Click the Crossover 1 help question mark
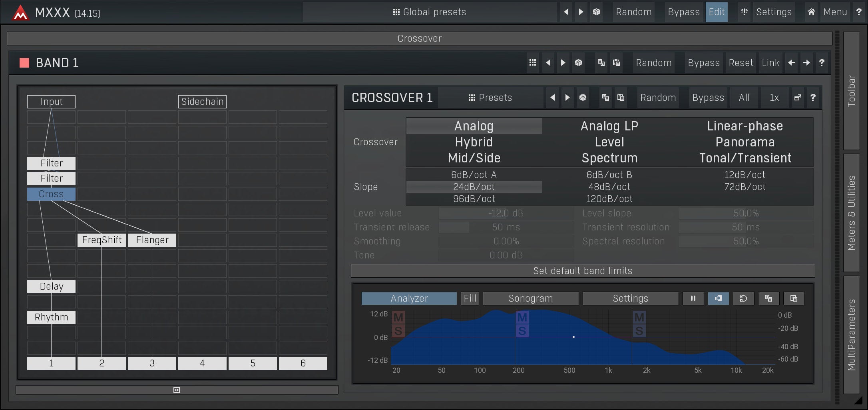This screenshot has width=868, height=410. pos(813,98)
